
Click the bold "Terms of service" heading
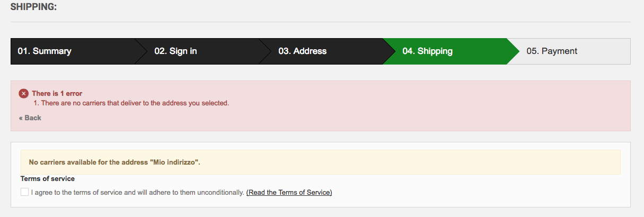tap(48, 179)
